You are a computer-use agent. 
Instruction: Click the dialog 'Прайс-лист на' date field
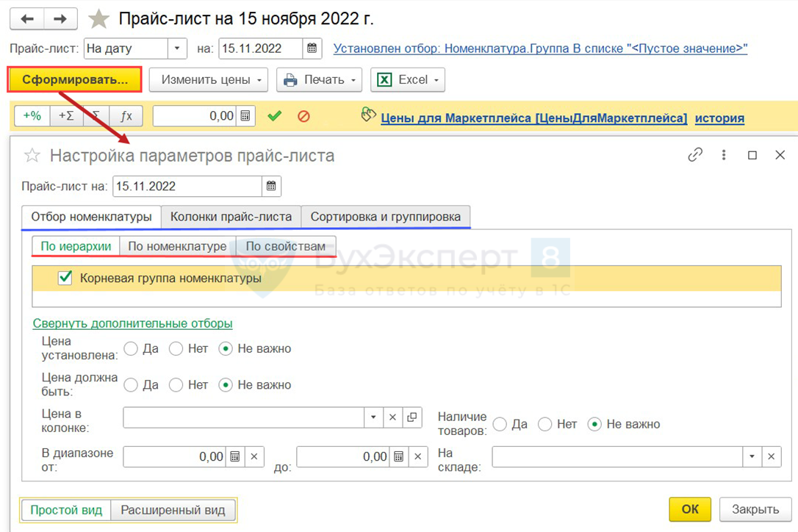[x=187, y=186]
